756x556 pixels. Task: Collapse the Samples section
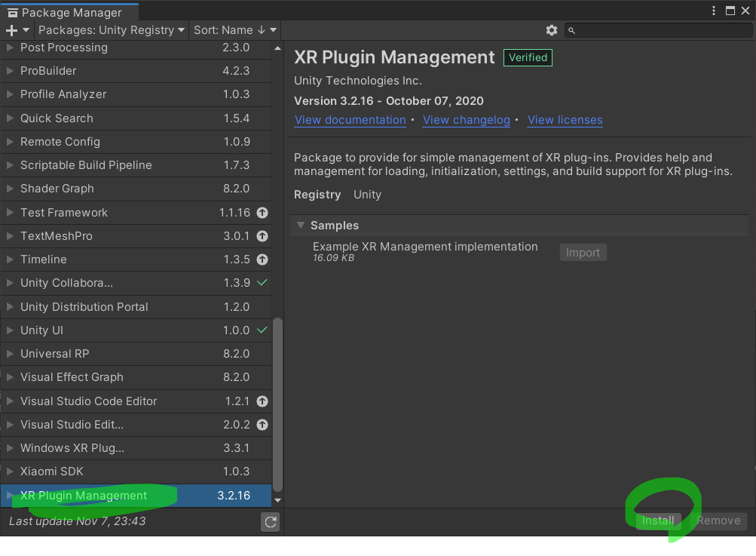(301, 226)
